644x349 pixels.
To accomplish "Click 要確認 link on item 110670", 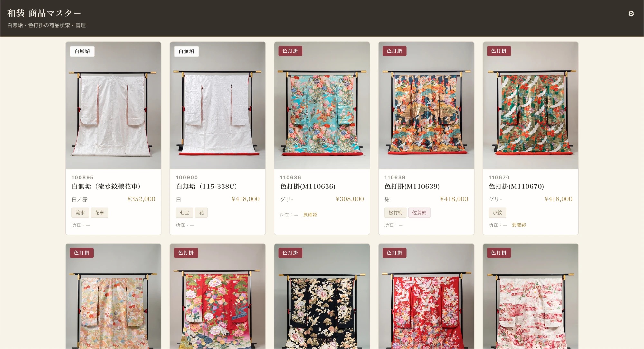I will [519, 225].
